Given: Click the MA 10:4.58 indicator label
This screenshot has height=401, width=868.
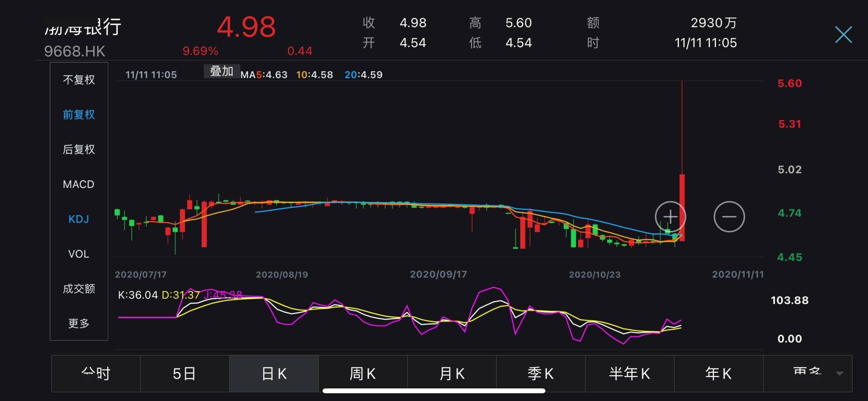Looking at the screenshot, I should coord(315,75).
